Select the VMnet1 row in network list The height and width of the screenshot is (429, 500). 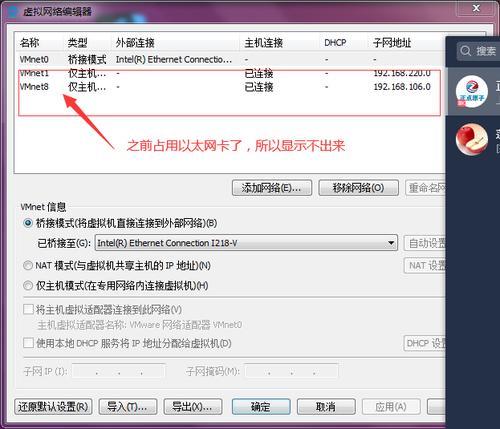[230, 73]
